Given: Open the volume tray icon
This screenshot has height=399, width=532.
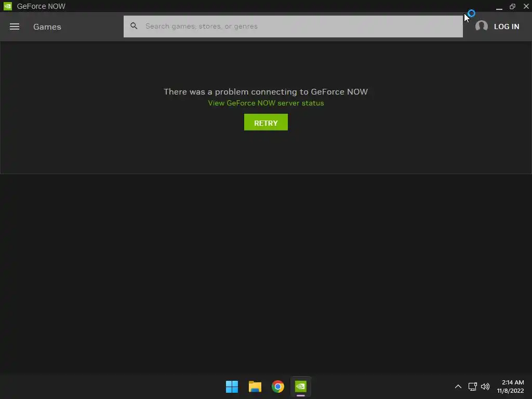Looking at the screenshot, I should click(x=485, y=387).
